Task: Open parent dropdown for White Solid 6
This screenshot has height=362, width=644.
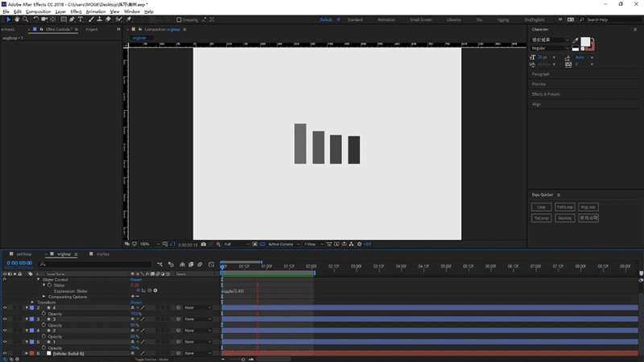Action: point(197,353)
